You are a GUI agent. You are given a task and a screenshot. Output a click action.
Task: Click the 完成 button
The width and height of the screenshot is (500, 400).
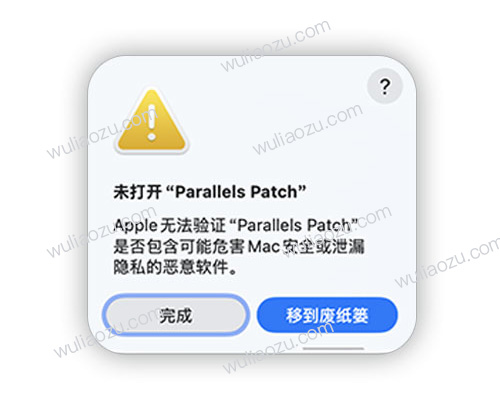[176, 315]
